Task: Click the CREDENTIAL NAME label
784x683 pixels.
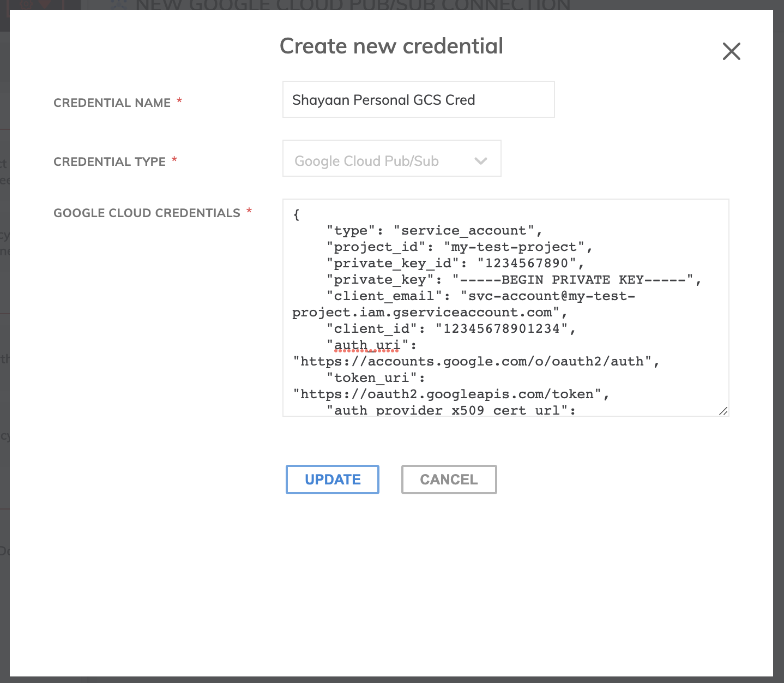Action: 112,103
